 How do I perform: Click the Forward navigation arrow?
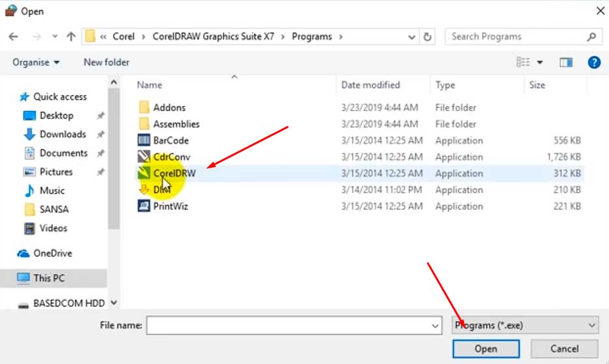pyautogui.click(x=36, y=37)
